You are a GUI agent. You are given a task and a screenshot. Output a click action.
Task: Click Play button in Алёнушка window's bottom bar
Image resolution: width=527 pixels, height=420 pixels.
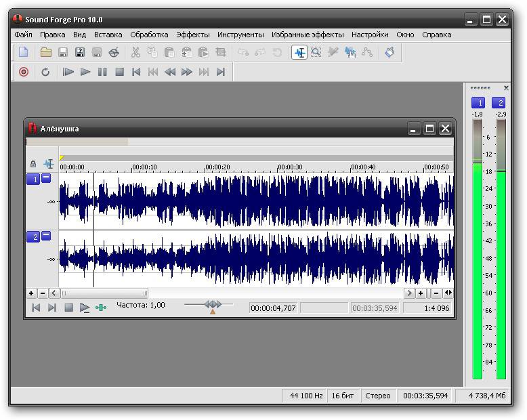[x=85, y=308]
